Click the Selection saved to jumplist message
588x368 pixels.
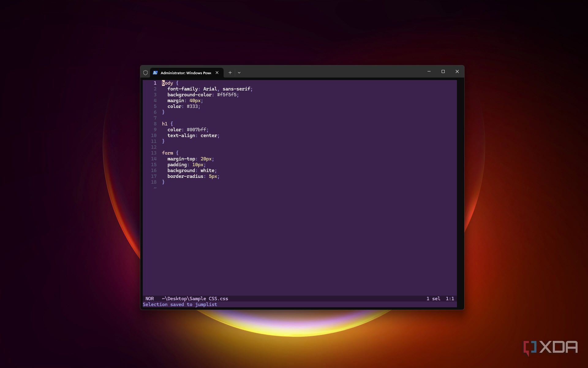(180, 305)
